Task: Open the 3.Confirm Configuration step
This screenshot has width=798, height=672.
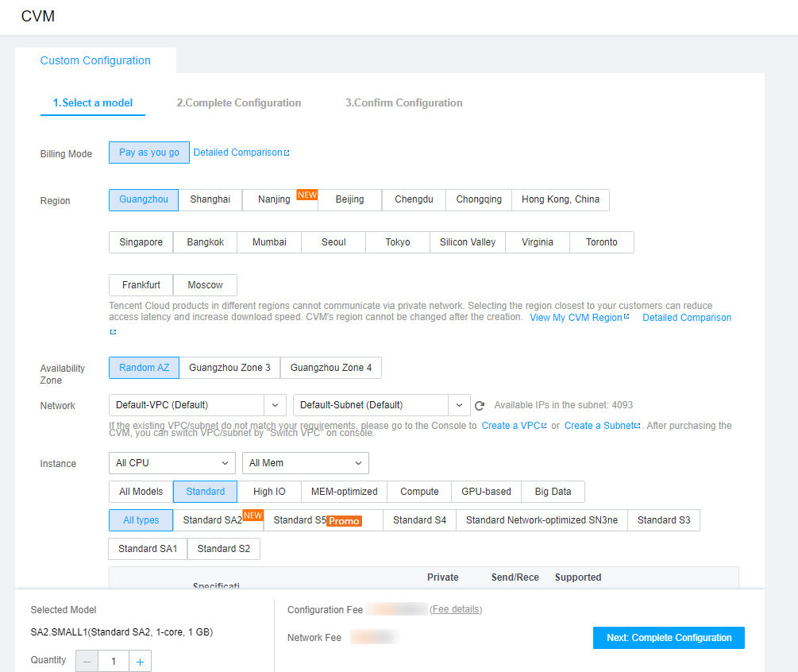Action: 403,102
